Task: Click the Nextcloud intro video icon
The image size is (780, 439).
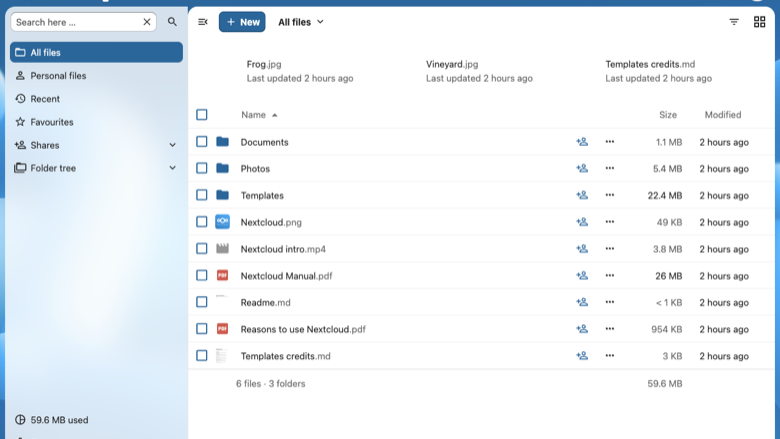Action: [x=222, y=249]
